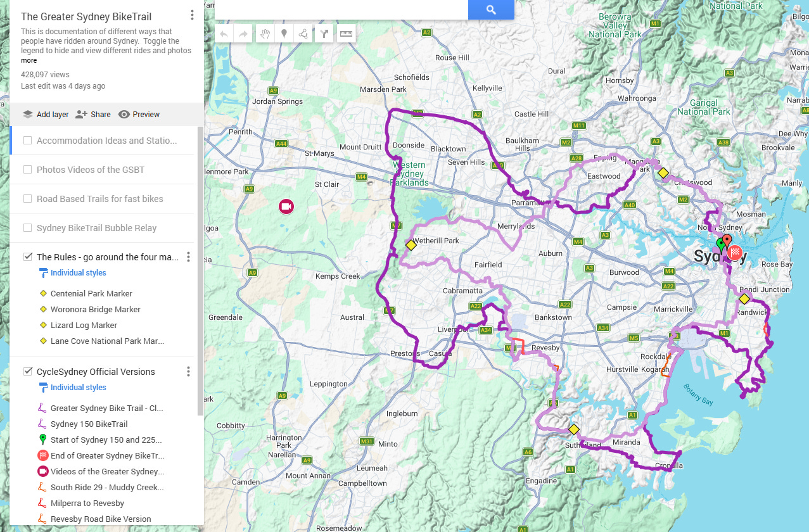Enable Sydney BikeTrail Bubble Relay layer
This screenshot has width=809, height=532.
(x=28, y=228)
